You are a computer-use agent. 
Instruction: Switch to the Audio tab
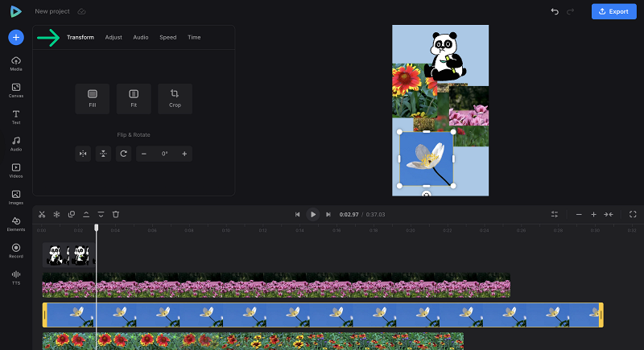click(140, 37)
